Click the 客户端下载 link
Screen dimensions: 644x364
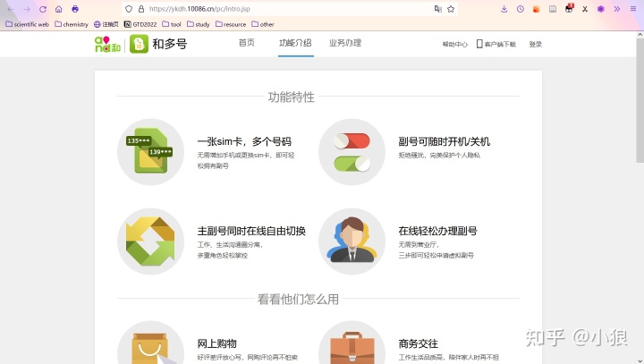tap(496, 44)
